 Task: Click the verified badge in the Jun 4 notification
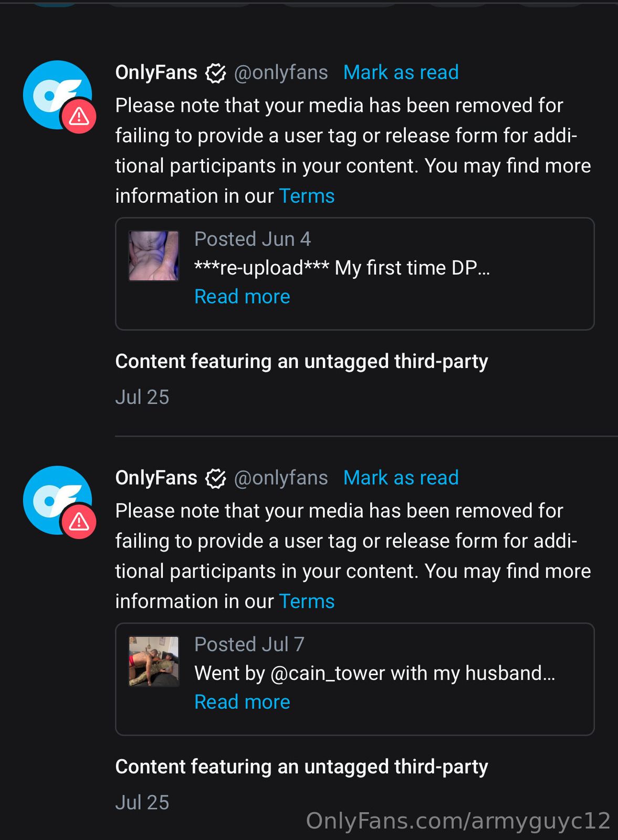215,73
